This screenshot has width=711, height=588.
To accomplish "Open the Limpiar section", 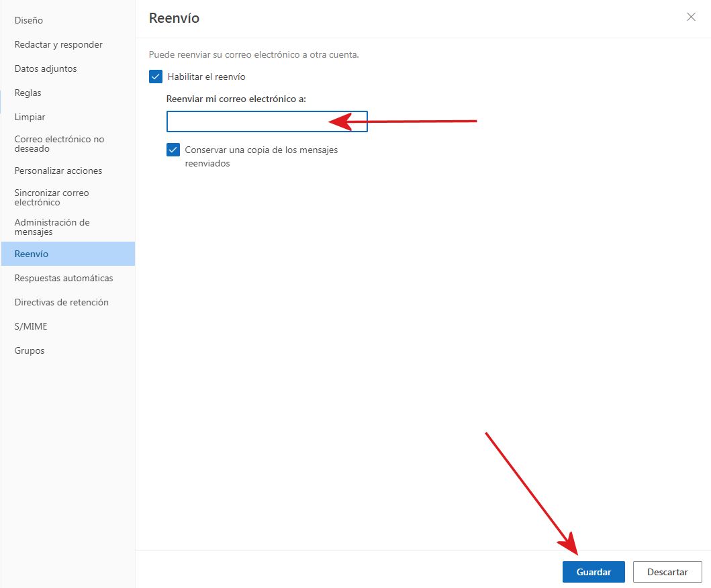I will [x=68, y=117].
